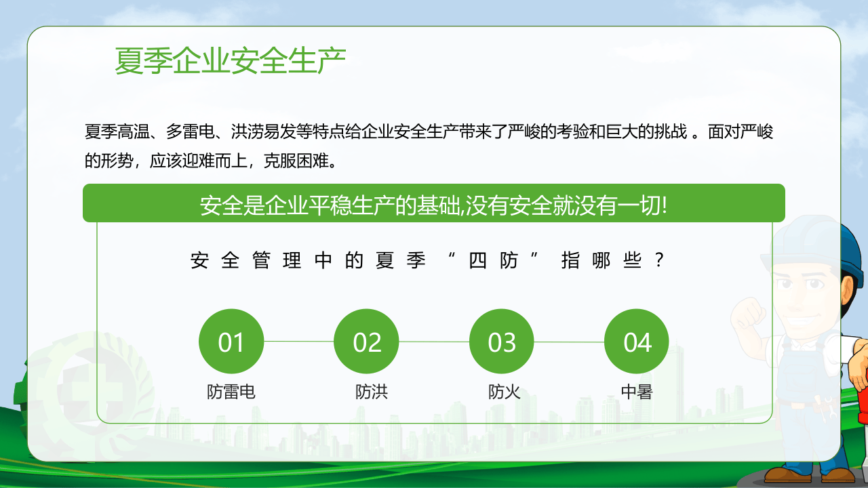Click the slide title 夏季企业安全生产

point(231,60)
